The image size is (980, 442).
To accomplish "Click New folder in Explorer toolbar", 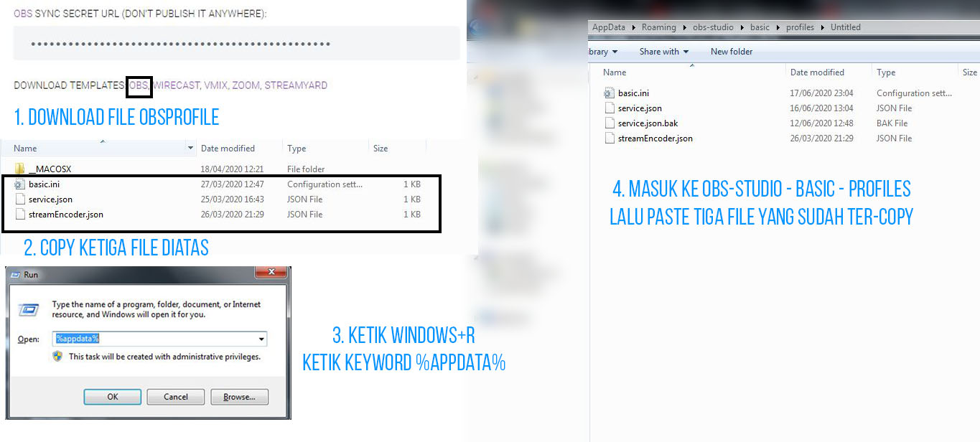I will tap(732, 52).
